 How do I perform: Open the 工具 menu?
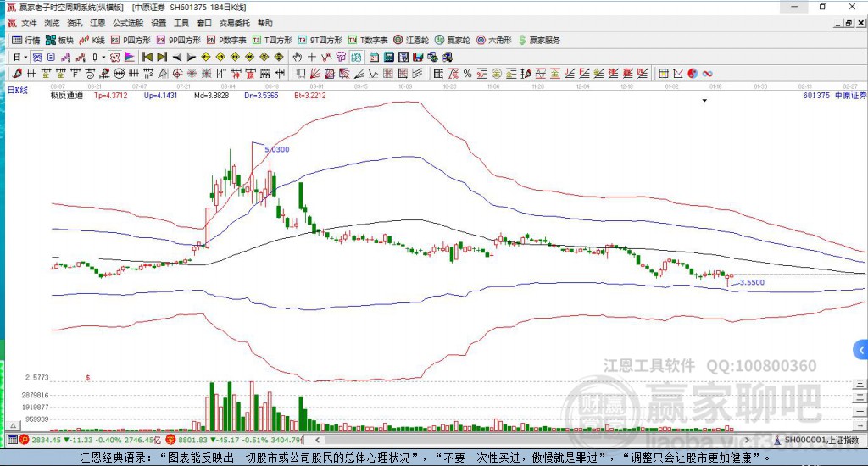(181, 23)
